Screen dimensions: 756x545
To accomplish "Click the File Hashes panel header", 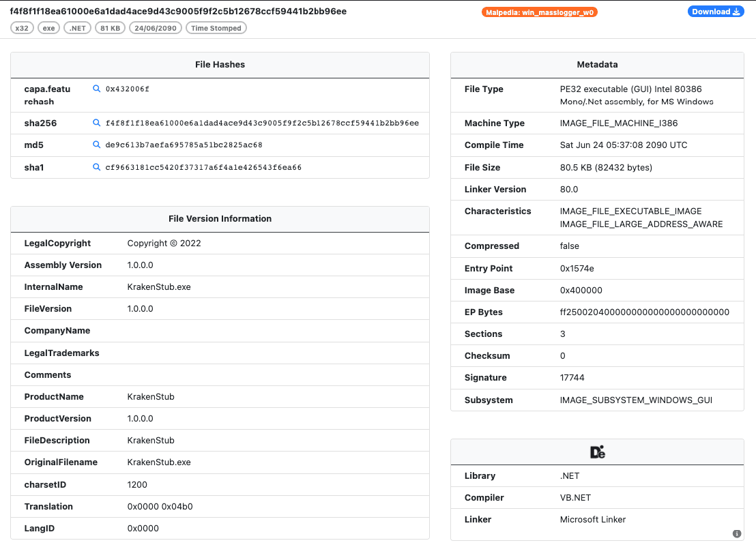I will 220,65.
